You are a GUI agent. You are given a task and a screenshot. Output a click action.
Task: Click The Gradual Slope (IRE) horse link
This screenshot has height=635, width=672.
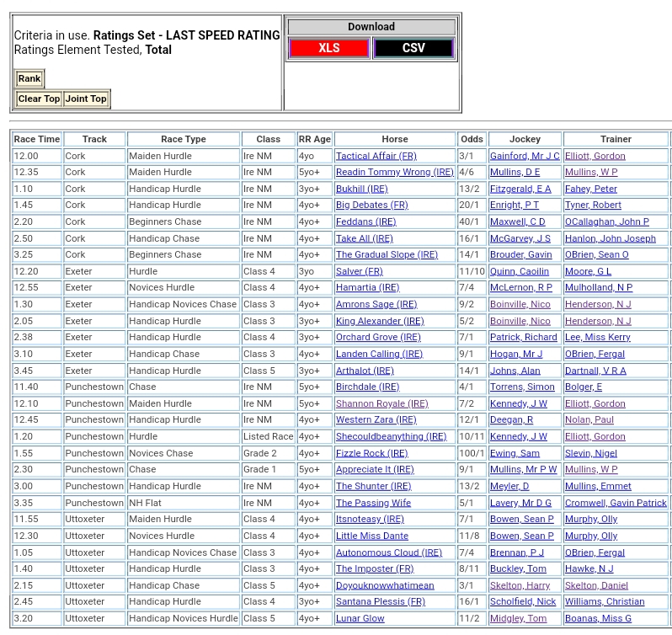[387, 255]
